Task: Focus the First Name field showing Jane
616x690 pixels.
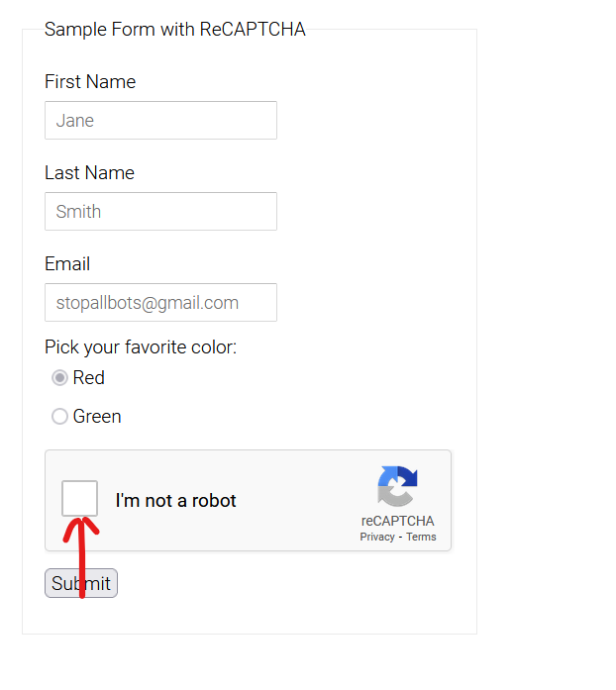Action: tap(160, 120)
